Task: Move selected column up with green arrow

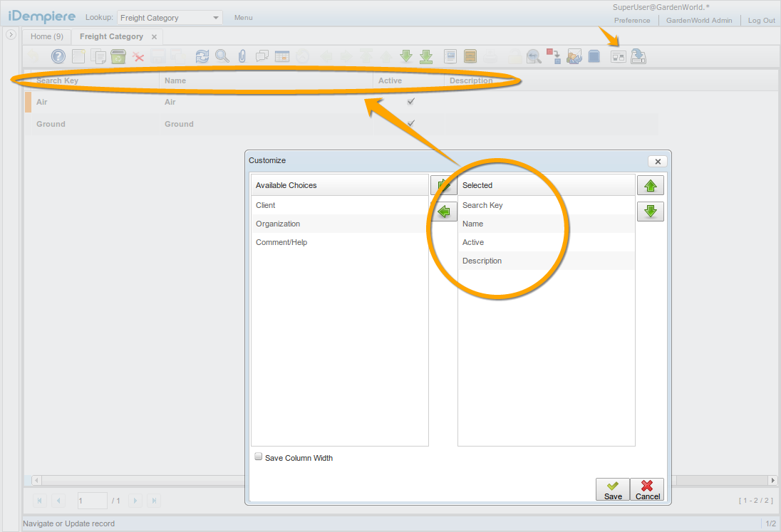Action: (x=650, y=186)
